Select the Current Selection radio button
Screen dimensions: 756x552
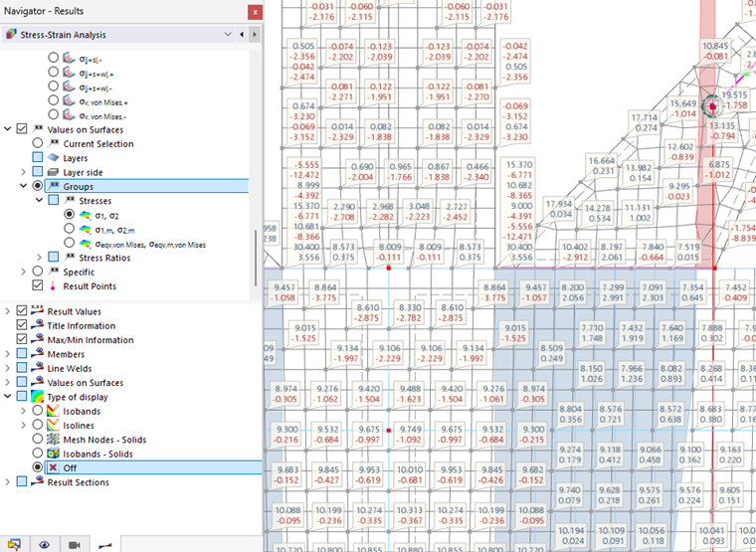38,143
